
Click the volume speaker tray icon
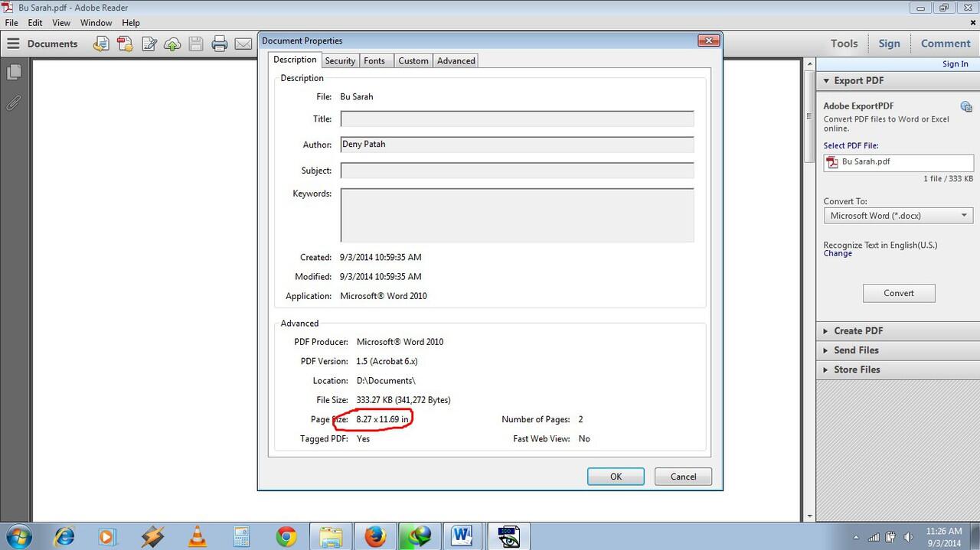point(908,537)
